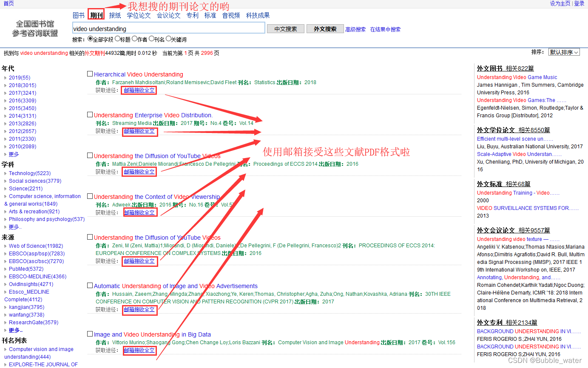
Task: Click the search box containing video understanding
Action: (169, 28)
